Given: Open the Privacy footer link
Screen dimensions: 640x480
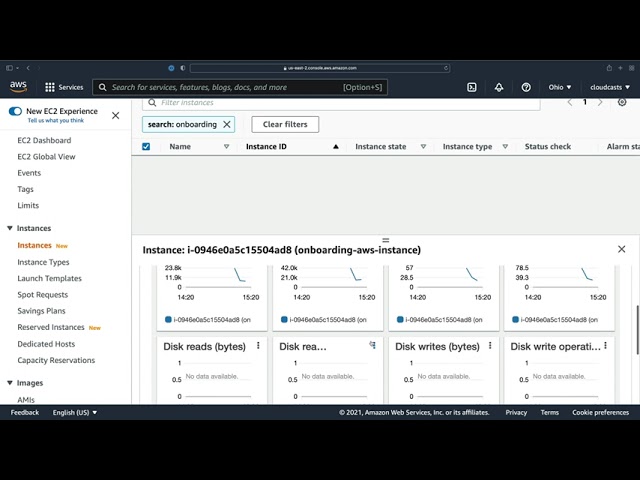Looking at the screenshot, I should [516, 413].
